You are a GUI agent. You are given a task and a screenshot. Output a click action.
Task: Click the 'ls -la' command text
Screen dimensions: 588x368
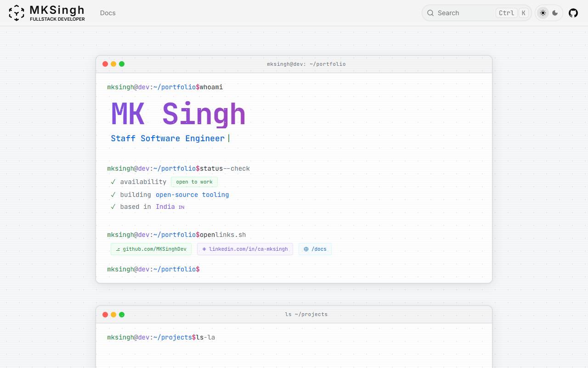pos(205,337)
